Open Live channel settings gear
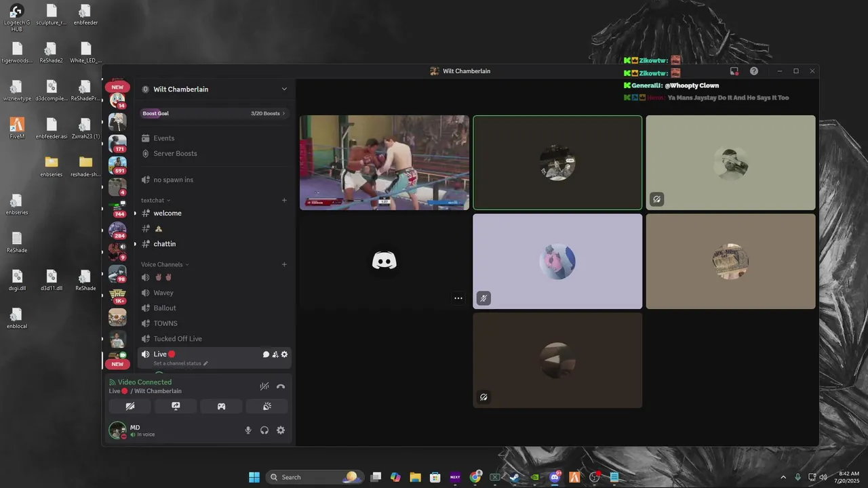Viewport: 868px width, 488px height. point(284,354)
